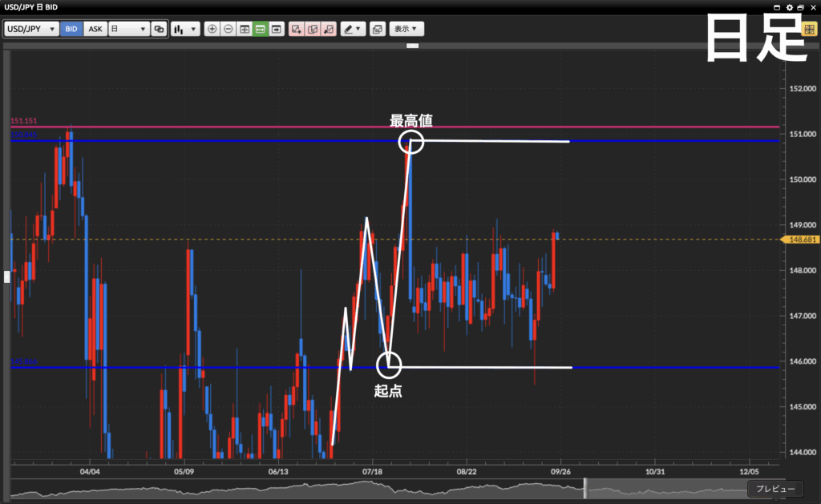Switch the chart to BID prices

tap(71, 29)
